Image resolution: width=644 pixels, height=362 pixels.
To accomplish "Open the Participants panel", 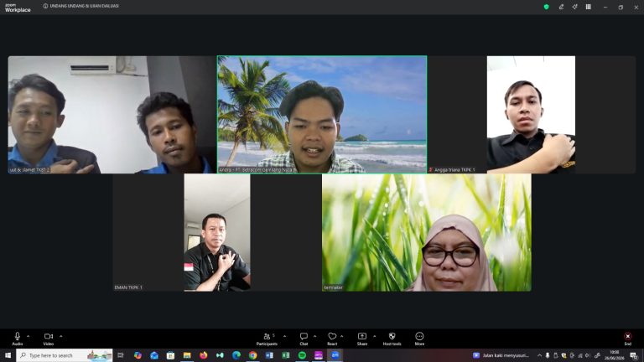I will tap(267, 339).
